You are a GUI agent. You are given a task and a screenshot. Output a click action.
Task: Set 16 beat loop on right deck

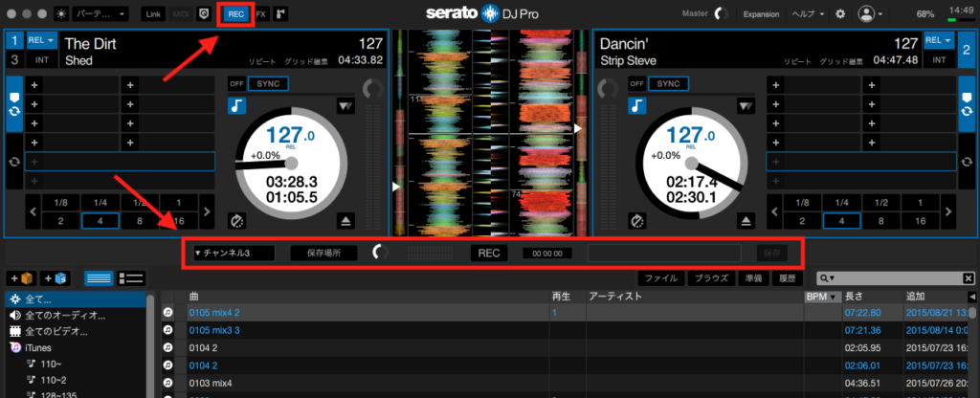(919, 221)
